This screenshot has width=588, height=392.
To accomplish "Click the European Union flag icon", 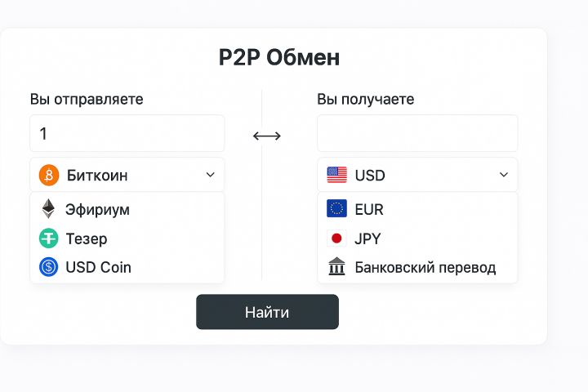I will tap(336, 209).
